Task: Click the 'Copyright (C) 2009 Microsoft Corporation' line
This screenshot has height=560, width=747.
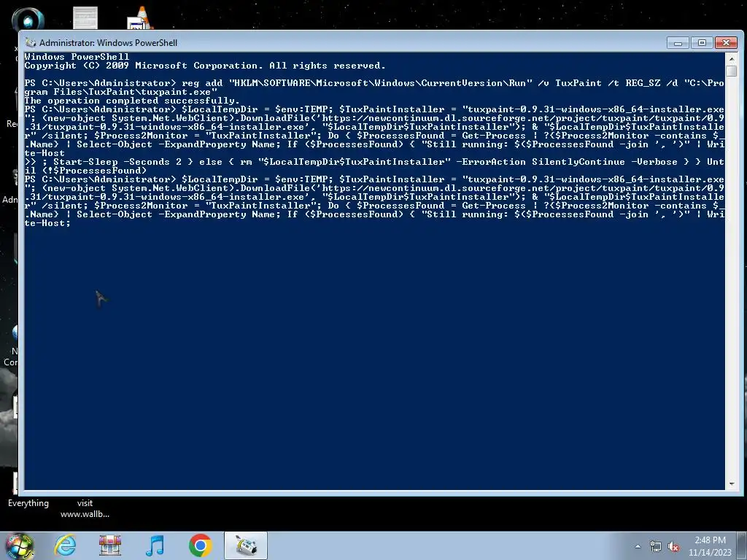Action: pos(205,66)
